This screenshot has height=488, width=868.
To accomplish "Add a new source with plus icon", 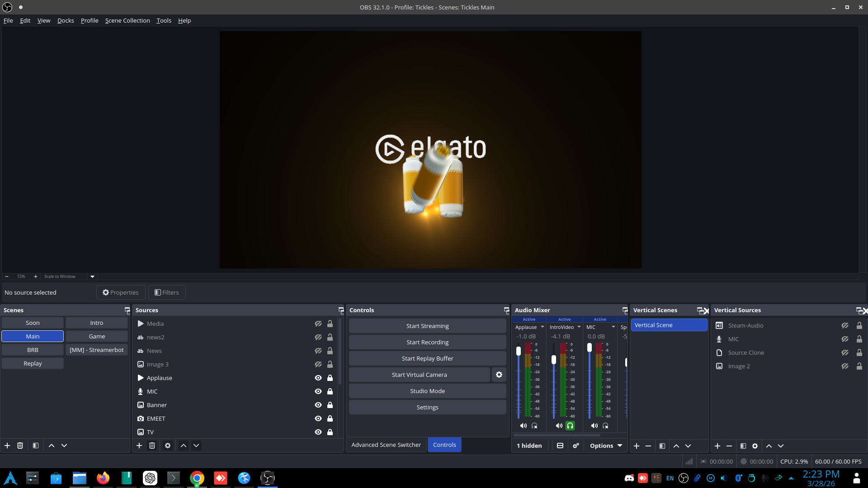I will point(139,446).
